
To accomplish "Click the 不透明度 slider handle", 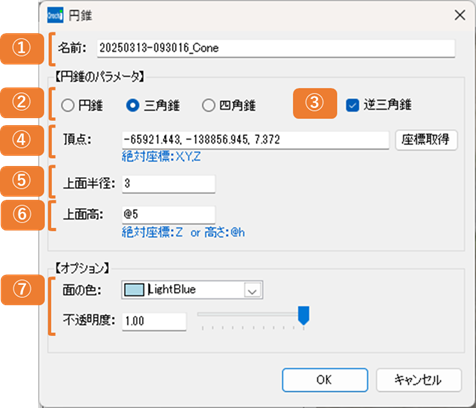I will tap(304, 315).
